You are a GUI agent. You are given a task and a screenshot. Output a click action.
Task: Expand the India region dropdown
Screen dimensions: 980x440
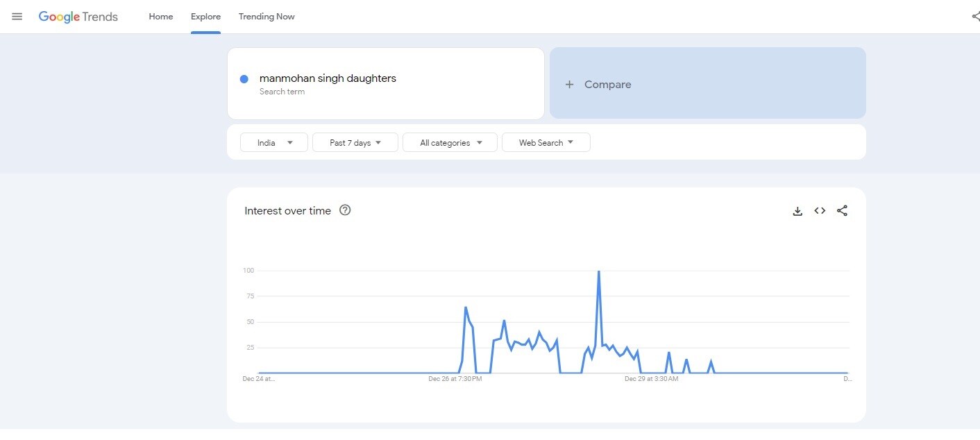(274, 143)
